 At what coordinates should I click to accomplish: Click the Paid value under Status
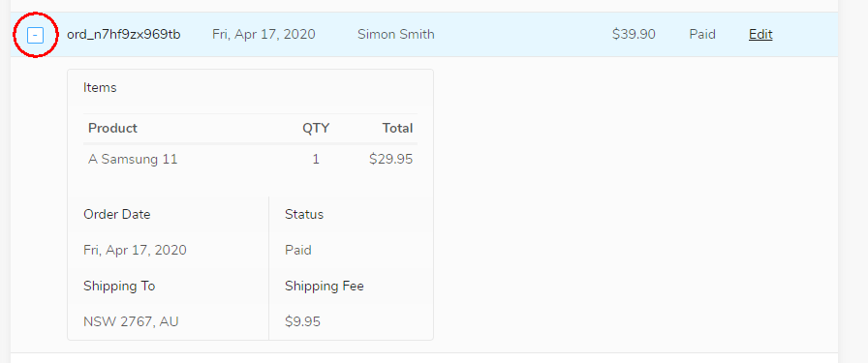(298, 250)
